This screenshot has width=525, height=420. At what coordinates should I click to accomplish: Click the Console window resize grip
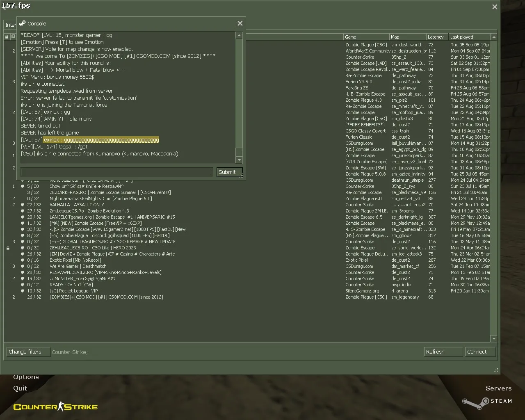tap(242, 176)
